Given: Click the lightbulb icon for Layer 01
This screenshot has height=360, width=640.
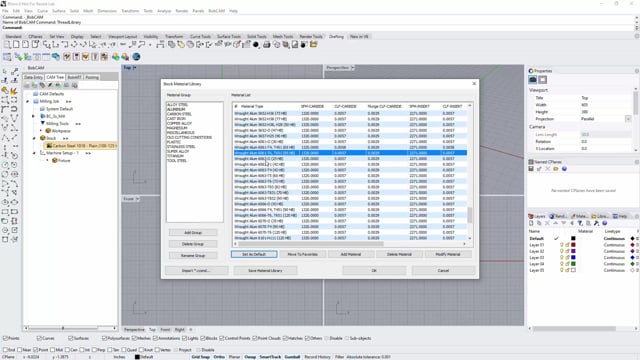Looking at the screenshot, I should pos(562,245).
